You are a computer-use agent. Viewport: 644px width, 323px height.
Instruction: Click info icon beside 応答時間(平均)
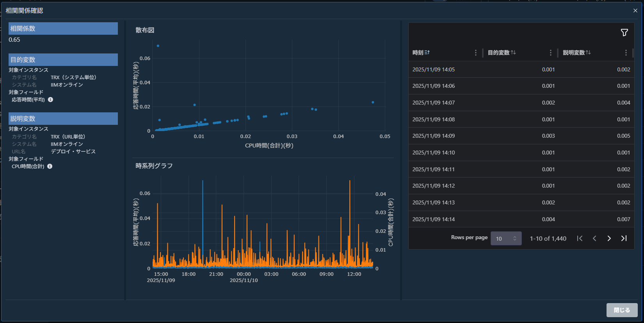point(50,100)
